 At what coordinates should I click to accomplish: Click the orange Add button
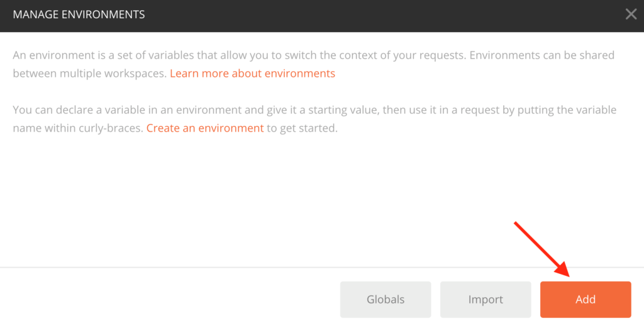click(x=585, y=299)
